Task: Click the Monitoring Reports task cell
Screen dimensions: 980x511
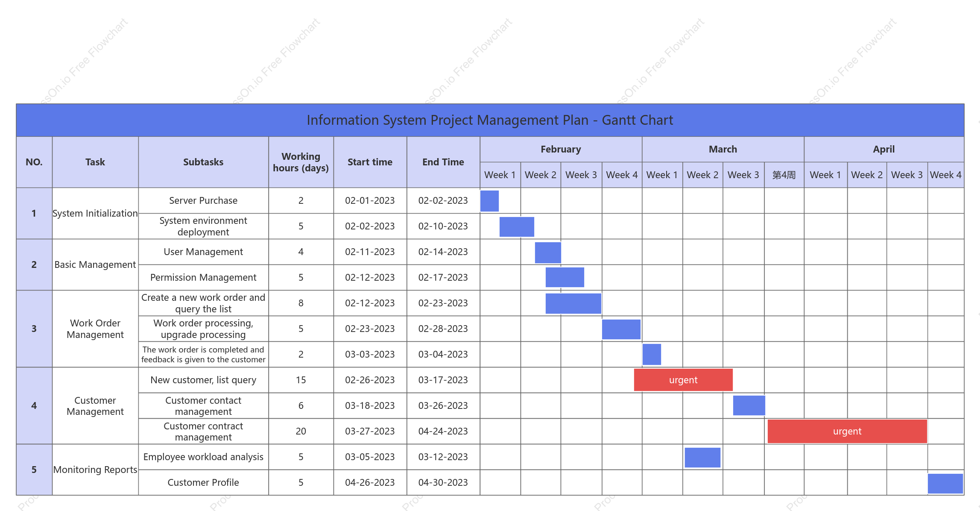Action: click(95, 470)
